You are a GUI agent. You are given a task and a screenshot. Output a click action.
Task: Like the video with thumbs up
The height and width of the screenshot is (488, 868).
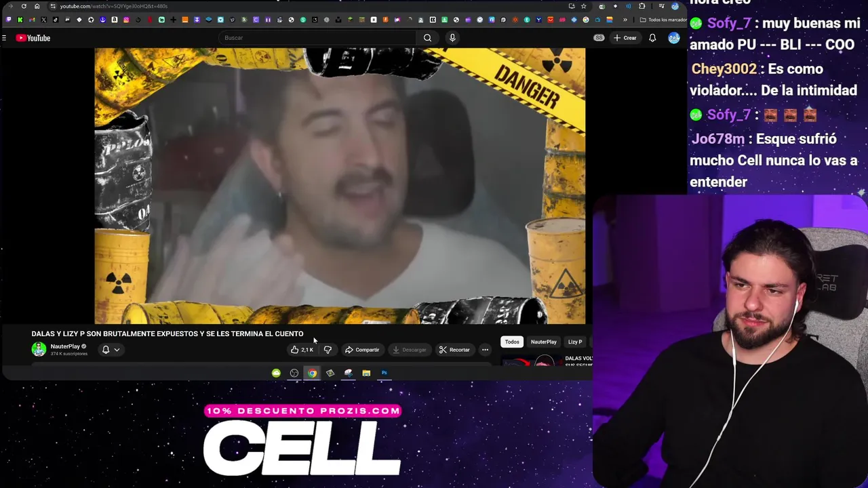point(302,350)
